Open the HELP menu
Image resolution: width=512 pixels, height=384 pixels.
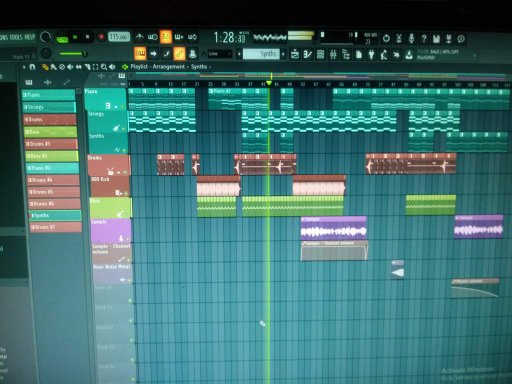[x=30, y=37]
